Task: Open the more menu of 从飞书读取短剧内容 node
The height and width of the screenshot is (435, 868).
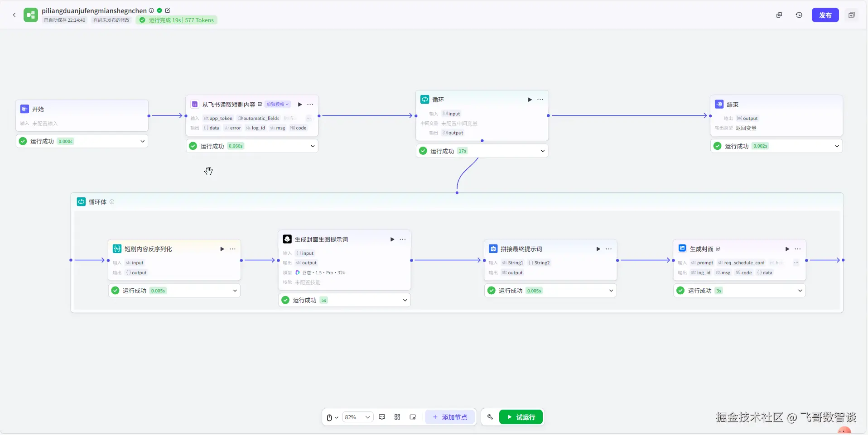Action: pos(310,105)
